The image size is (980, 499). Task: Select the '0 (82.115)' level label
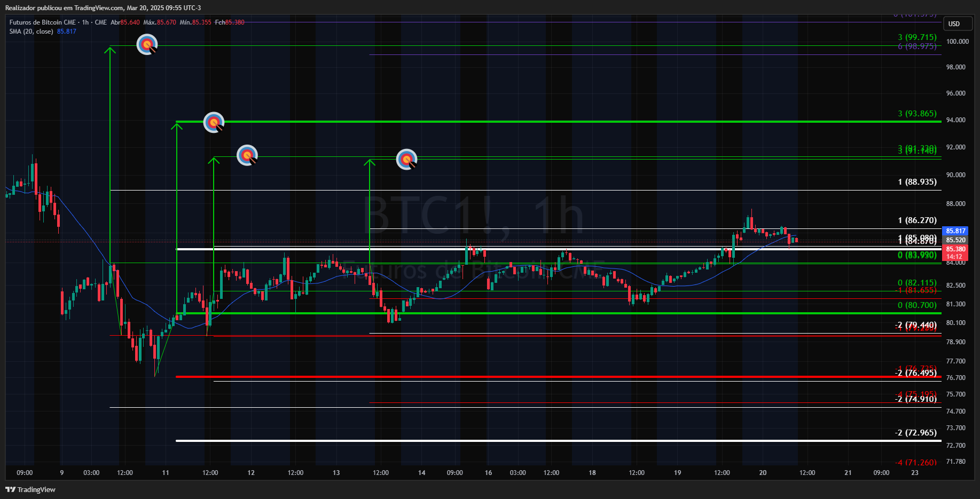point(917,283)
